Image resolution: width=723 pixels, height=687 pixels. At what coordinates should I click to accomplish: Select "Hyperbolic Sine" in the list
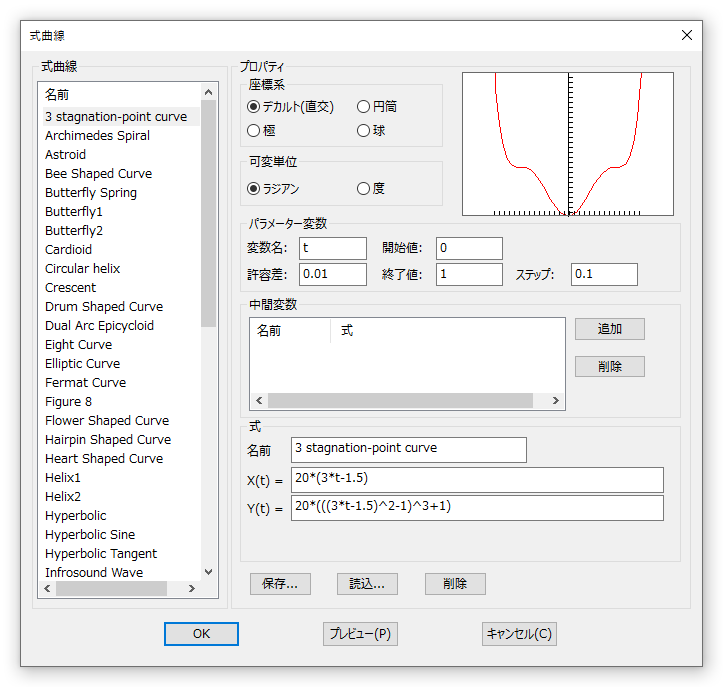(x=90, y=534)
